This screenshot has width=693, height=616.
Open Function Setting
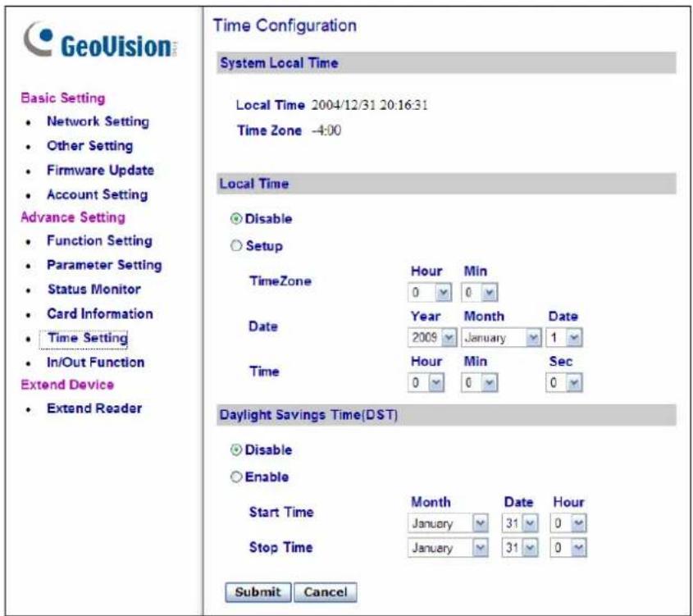click(x=99, y=241)
